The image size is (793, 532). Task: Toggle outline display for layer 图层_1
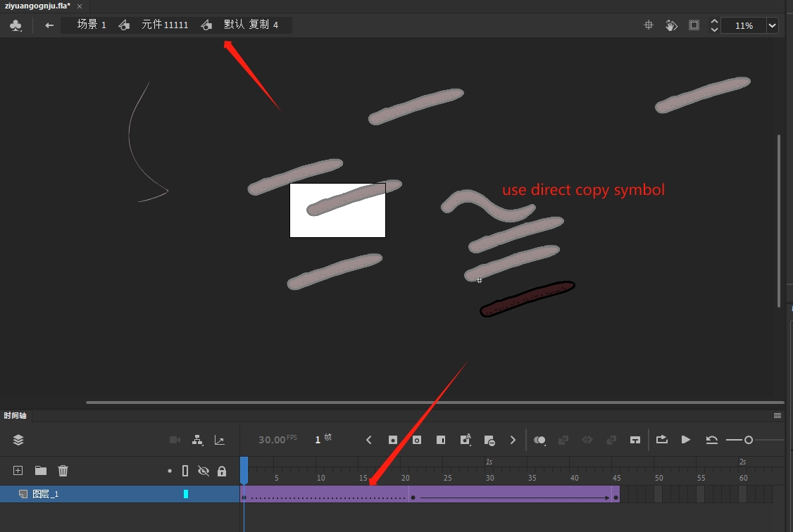pos(185,493)
